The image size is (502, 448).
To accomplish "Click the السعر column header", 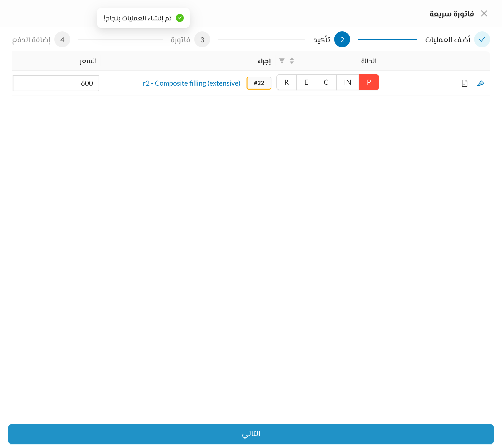I will (56, 61).
